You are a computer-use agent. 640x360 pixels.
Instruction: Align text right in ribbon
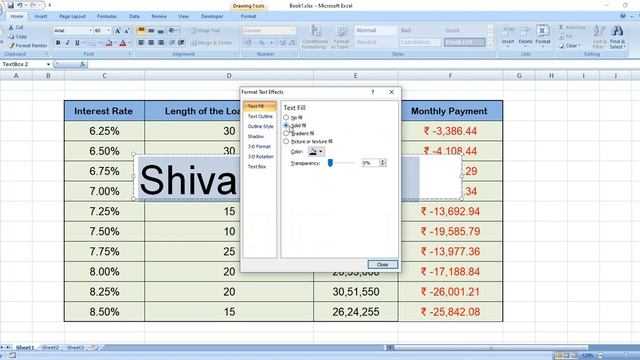point(161,42)
